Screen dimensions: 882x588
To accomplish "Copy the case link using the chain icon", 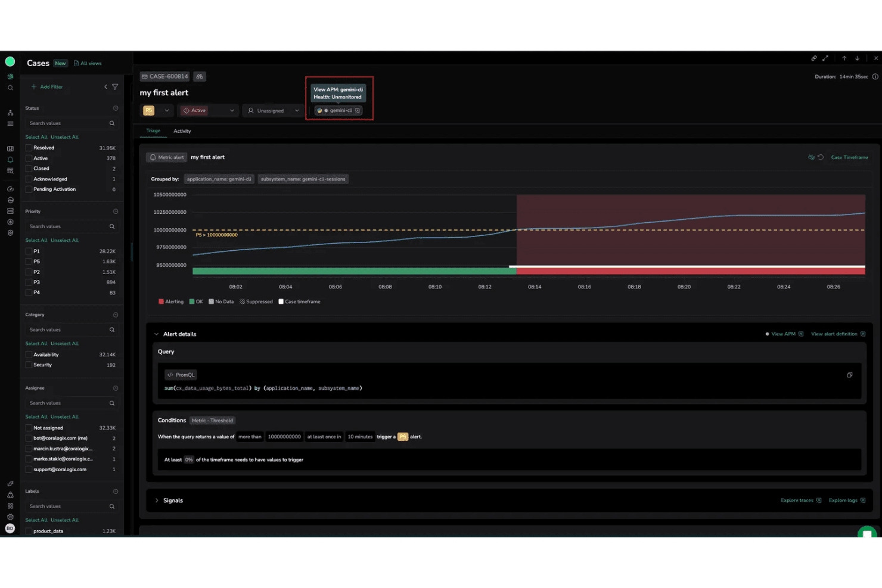I will coord(813,58).
